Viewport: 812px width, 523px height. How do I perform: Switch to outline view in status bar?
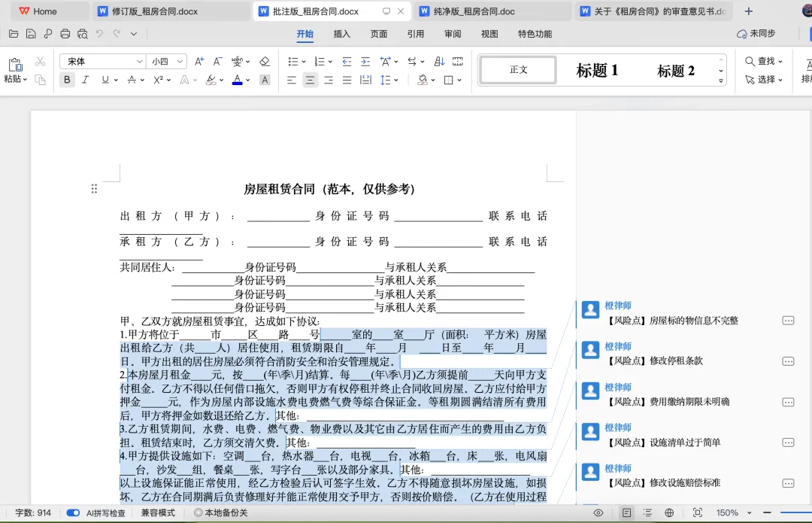pyautogui.click(x=647, y=512)
